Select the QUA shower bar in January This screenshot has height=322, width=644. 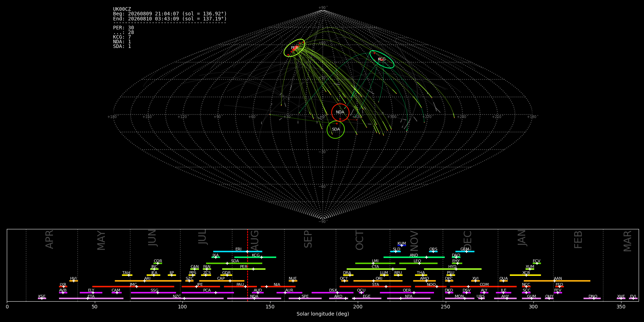point(503,281)
